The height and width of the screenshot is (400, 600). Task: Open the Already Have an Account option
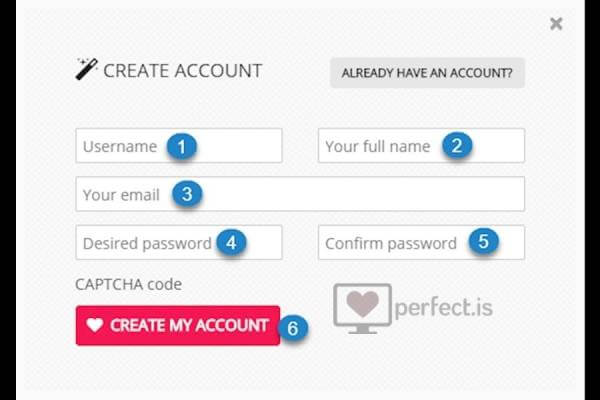pos(427,73)
